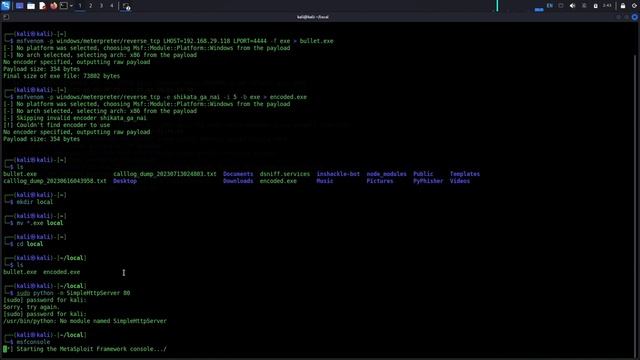This screenshot has width=640, height=360.
Task: Click the Pictures directory name
Action: click(x=380, y=181)
